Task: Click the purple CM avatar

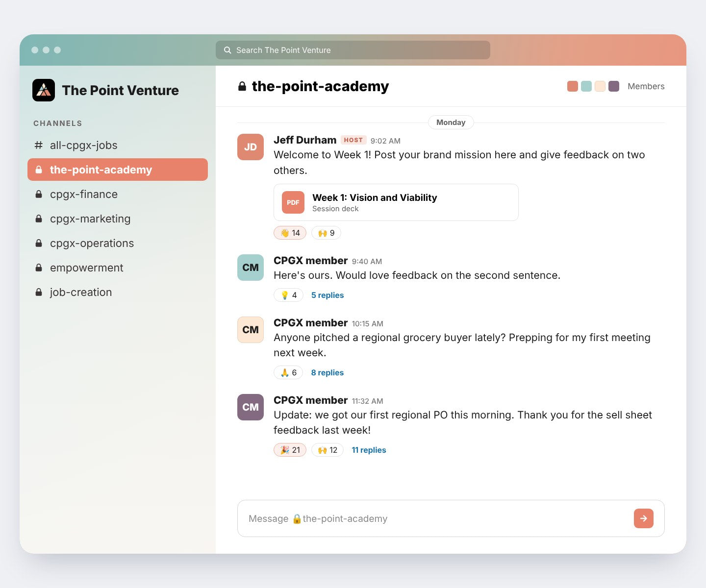Action: (251, 407)
